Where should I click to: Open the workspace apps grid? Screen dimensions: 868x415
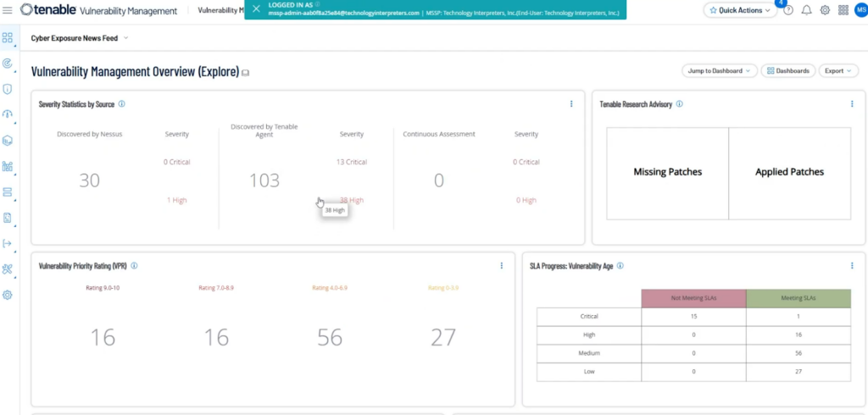point(843,10)
